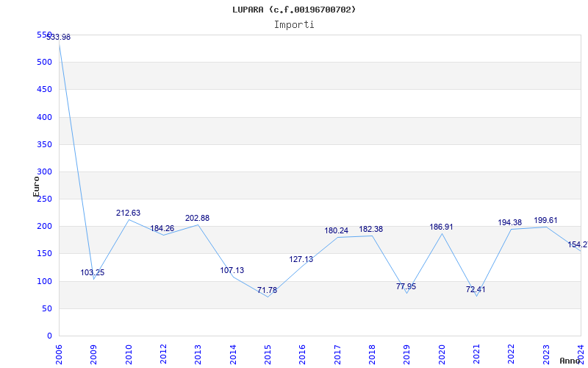The height and width of the screenshot is (368, 588).
Task: Select the data label 77.95
Action: (406, 286)
